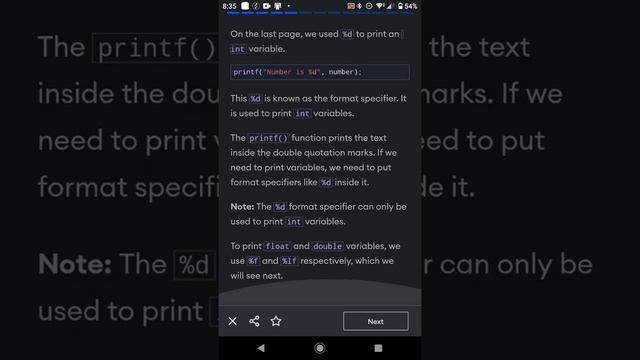Go to the Next lesson page
This screenshot has height=360, width=640.
376,321
